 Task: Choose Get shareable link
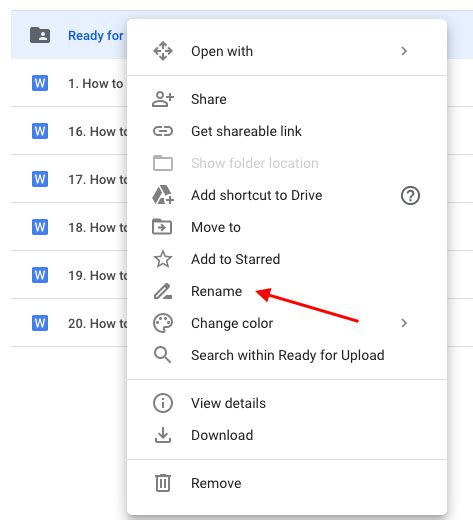pos(287,131)
